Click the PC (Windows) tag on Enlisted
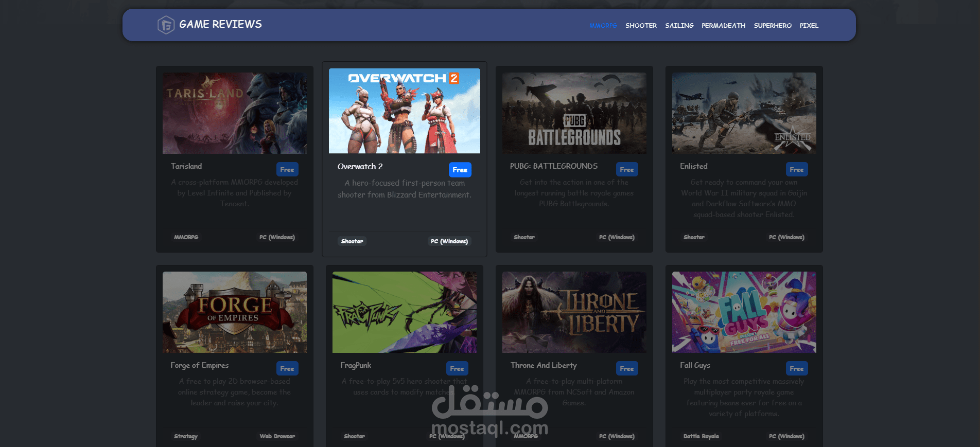Viewport: 980px width, 447px height. 786,237
